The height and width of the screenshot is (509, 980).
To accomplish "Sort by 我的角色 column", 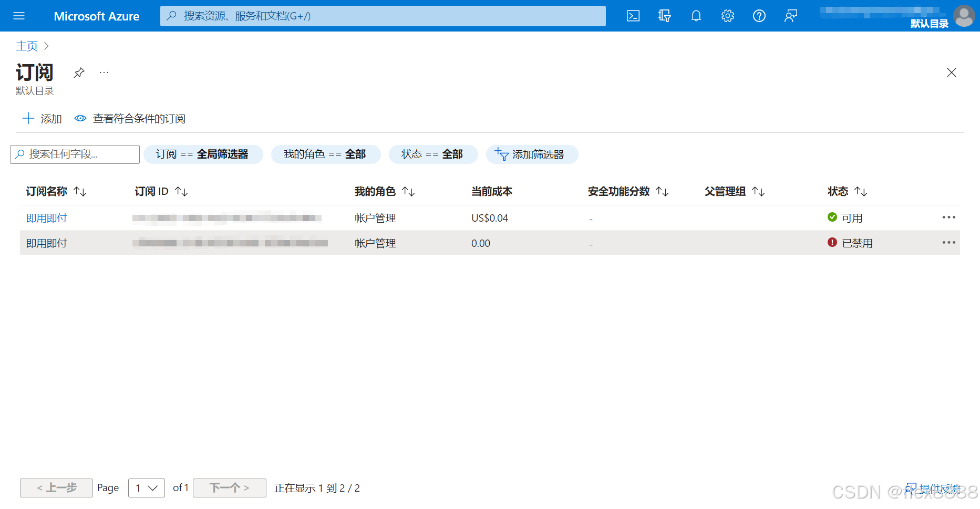I will (x=385, y=191).
